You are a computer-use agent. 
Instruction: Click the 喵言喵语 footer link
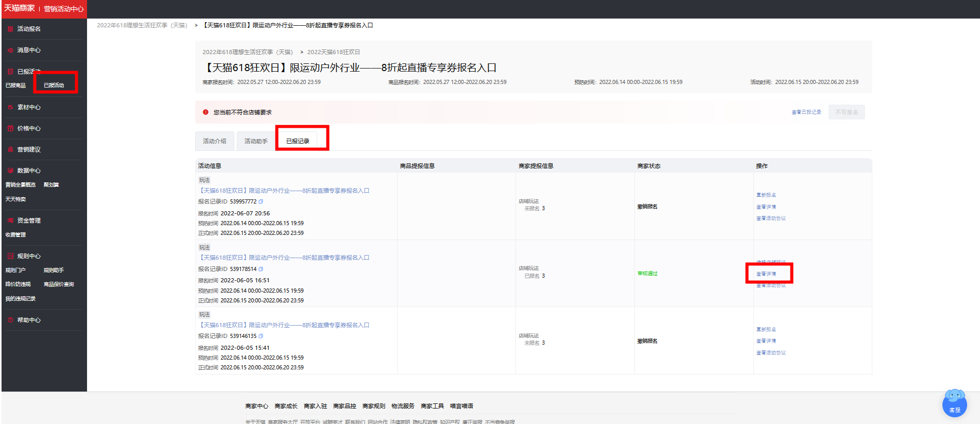click(x=461, y=406)
